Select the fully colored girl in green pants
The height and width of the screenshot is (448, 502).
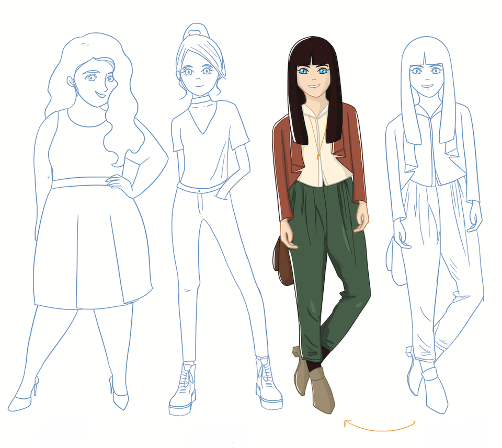(x=322, y=224)
